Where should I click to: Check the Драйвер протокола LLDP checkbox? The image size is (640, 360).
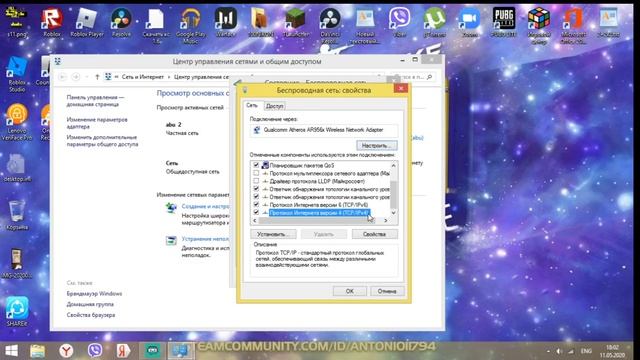[256, 181]
